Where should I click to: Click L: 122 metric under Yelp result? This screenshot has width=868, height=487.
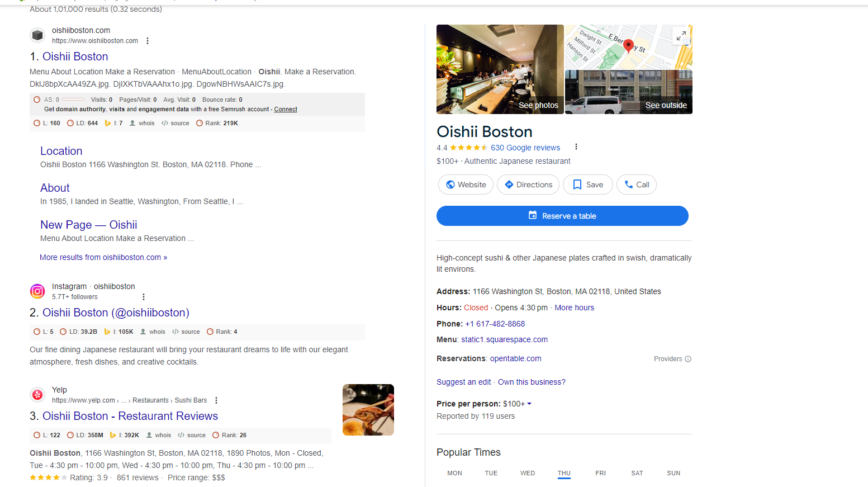click(x=47, y=435)
